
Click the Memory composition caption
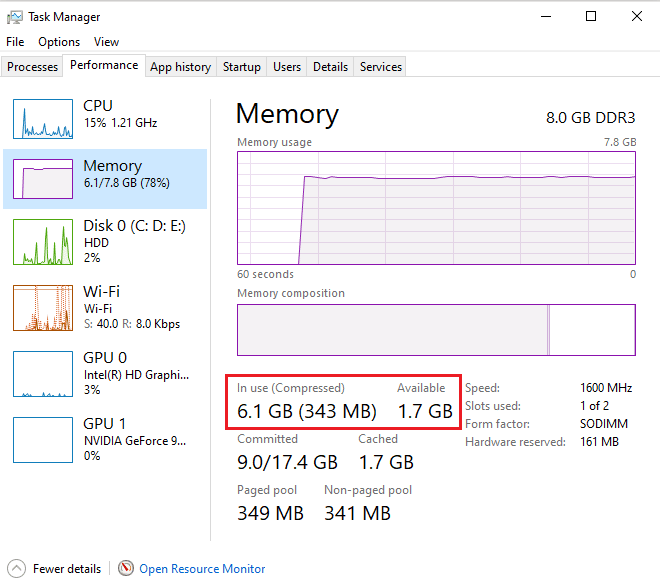pos(291,293)
